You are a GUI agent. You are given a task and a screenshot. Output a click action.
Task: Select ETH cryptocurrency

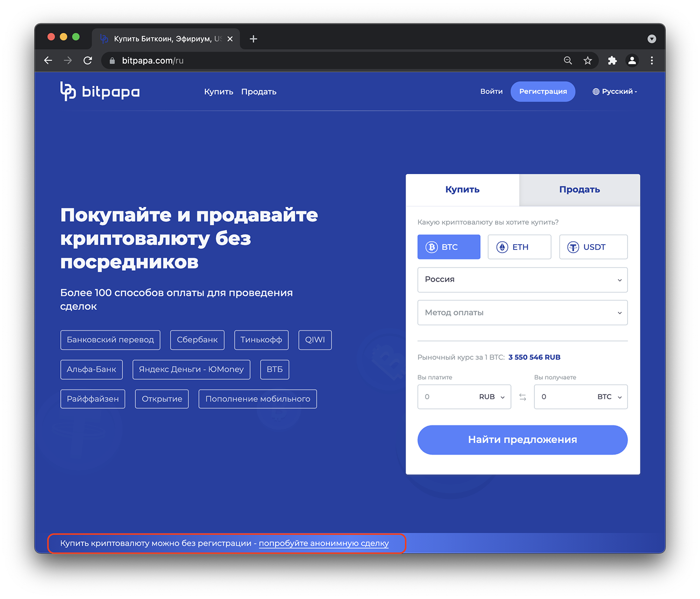click(519, 247)
